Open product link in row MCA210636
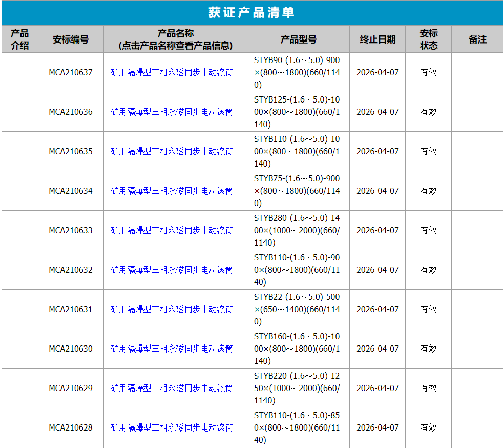The image size is (504, 448). (x=172, y=112)
